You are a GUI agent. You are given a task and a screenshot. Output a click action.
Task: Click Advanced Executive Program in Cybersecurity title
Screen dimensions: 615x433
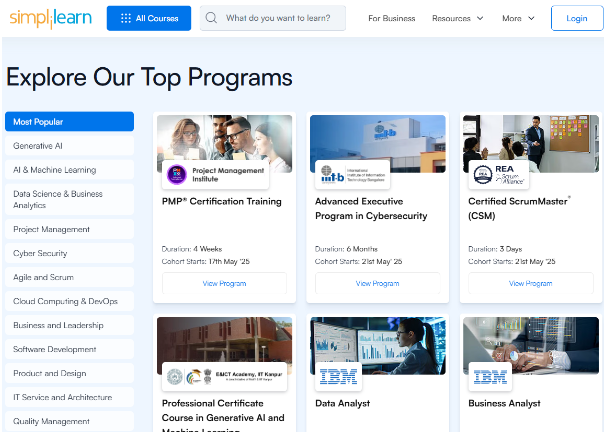371,209
